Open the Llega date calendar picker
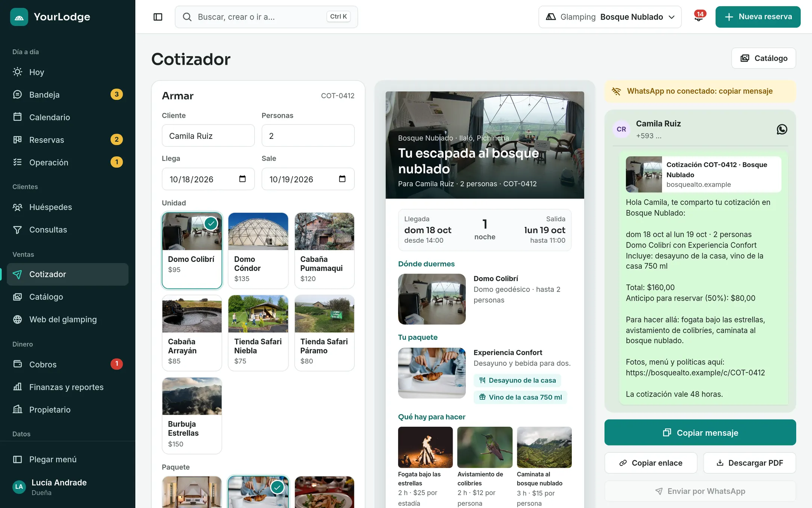 pyautogui.click(x=242, y=179)
